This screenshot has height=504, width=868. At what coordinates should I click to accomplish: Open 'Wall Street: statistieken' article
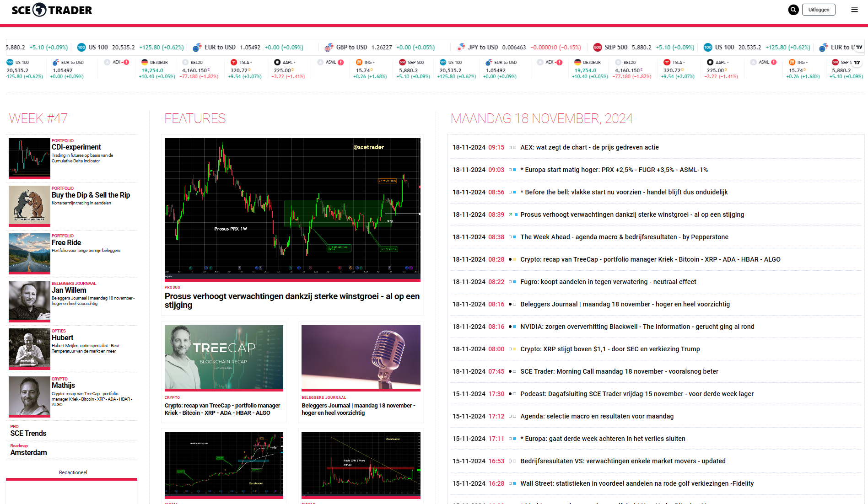pyautogui.click(x=637, y=483)
